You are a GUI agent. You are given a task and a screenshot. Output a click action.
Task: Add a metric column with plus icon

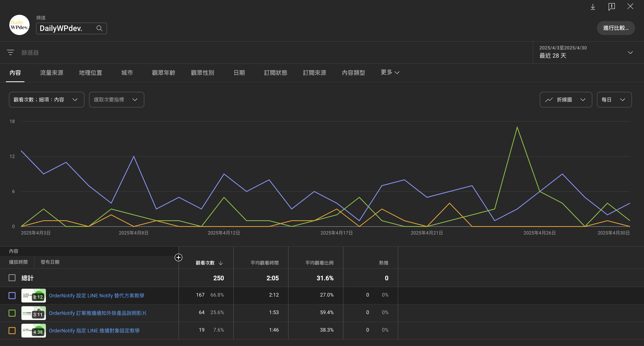178,257
